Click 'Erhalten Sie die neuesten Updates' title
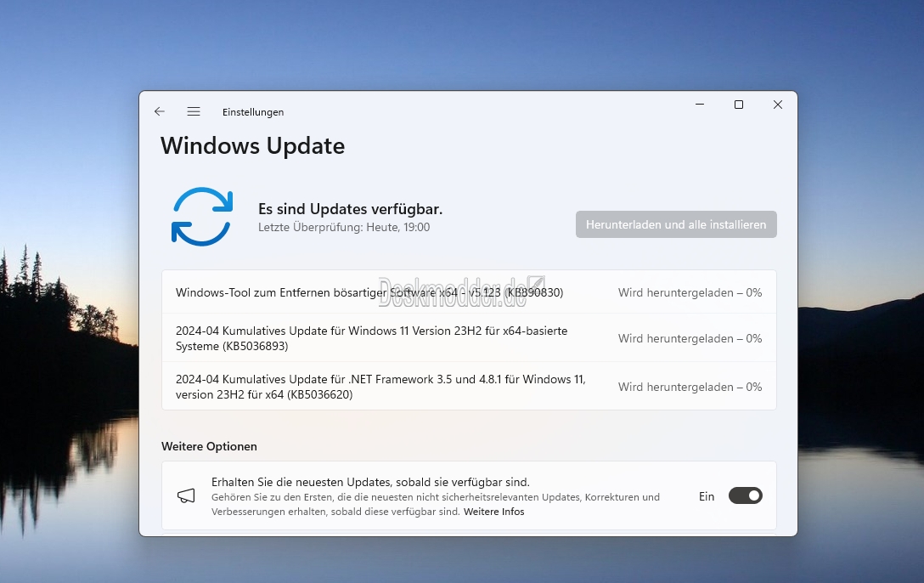924x583 pixels. [370, 482]
